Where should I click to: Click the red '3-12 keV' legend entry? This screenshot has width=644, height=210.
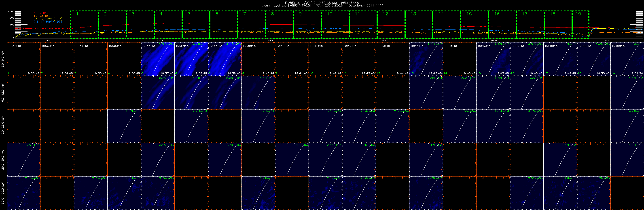click(x=41, y=13)
